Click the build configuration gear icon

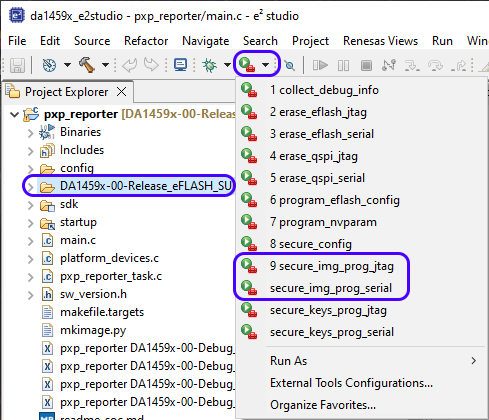pyautogui.click(x=49, y=65)
